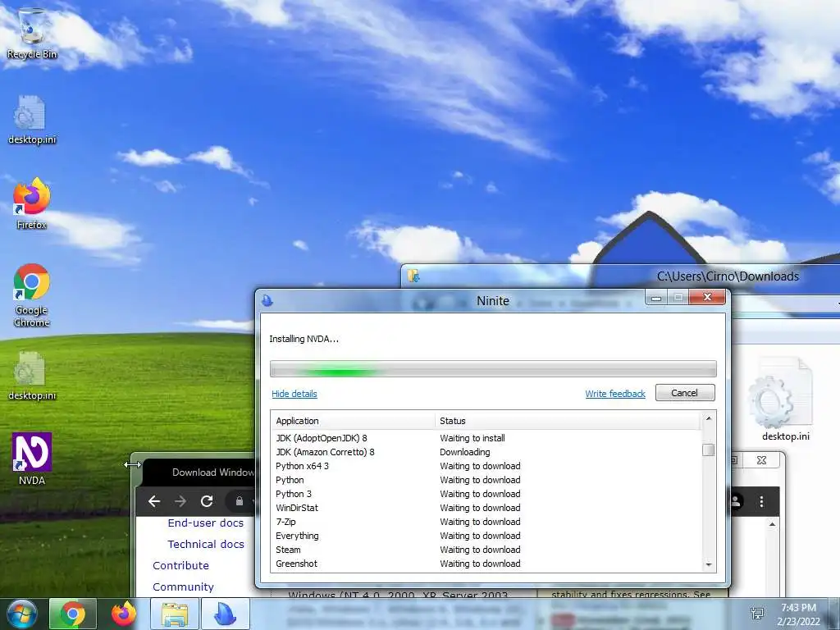Screen dimensions: 840x630
Task: Select the Everything row
Action: tap(486, 536)
